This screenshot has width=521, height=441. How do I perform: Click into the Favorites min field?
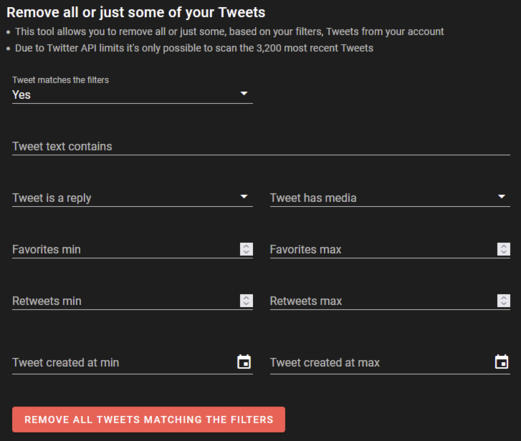(x=125, y=249)
